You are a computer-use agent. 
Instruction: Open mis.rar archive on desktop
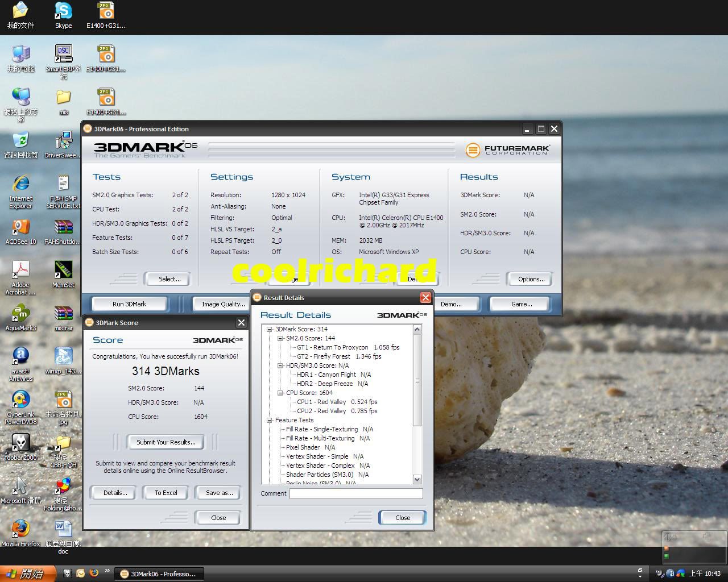63,318
